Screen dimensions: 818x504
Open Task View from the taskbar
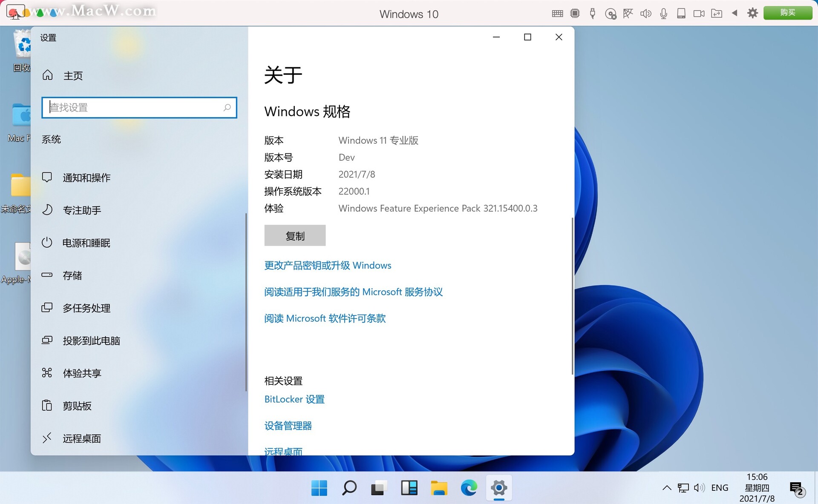click(x=378, y=488)
